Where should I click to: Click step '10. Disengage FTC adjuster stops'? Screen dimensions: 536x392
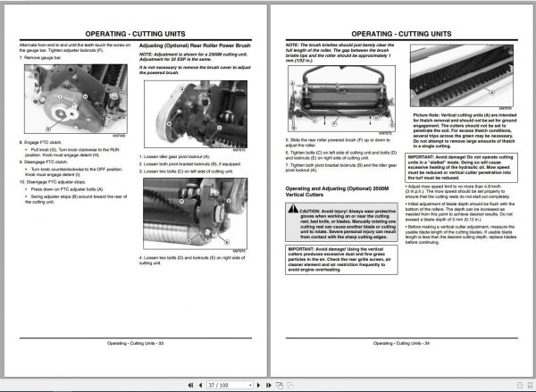[x=53, y=182]
